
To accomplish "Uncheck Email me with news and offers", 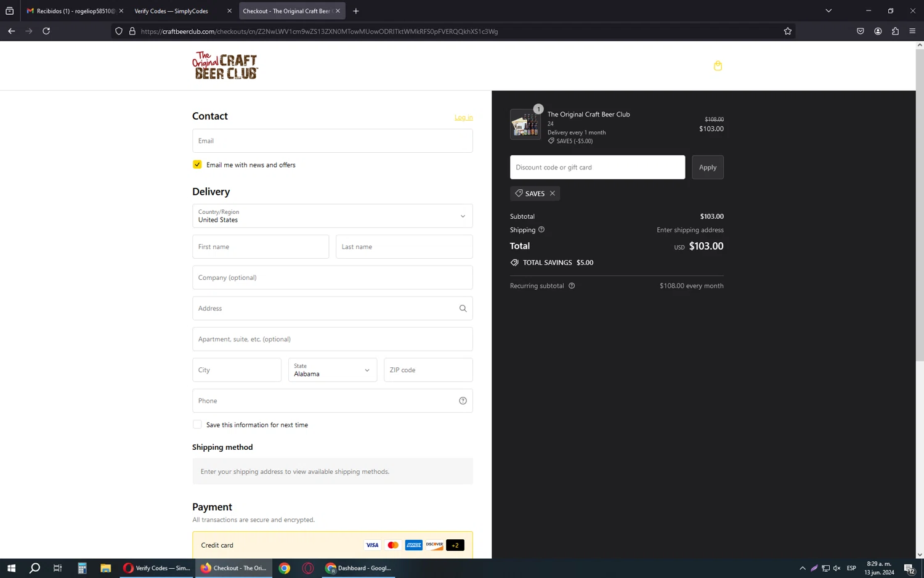I will pos(197,165).
